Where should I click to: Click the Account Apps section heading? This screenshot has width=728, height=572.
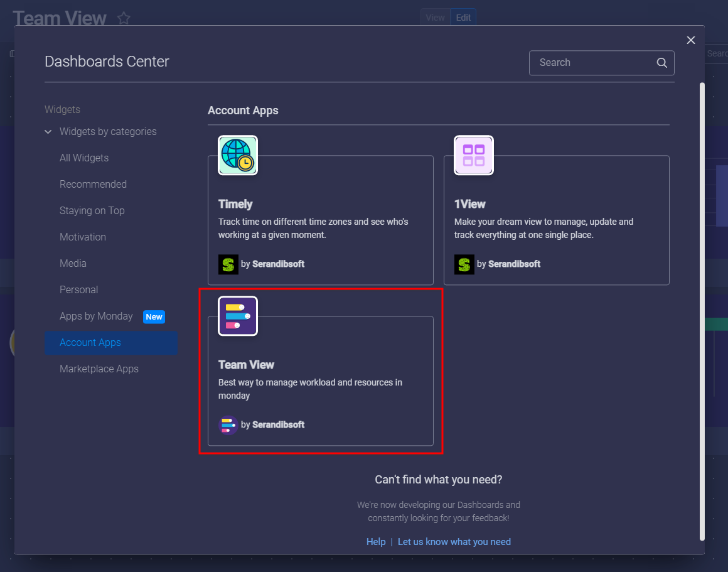tap(243, 111)
